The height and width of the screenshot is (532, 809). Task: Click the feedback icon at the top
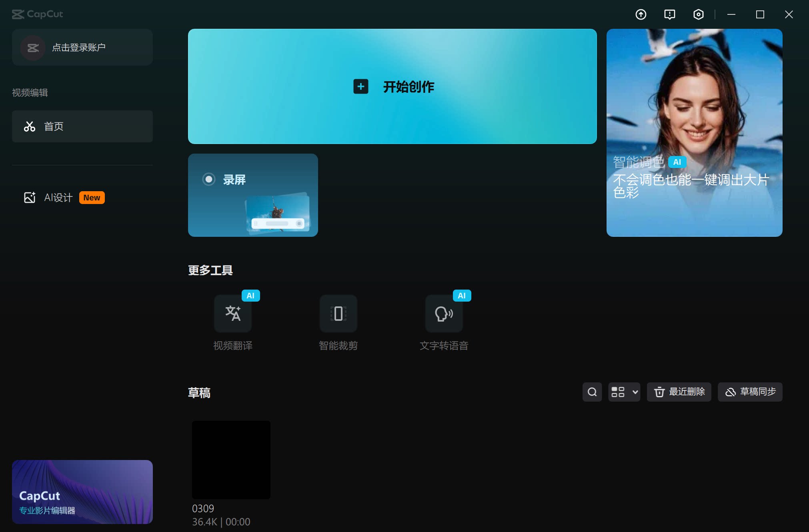point(669,14)
